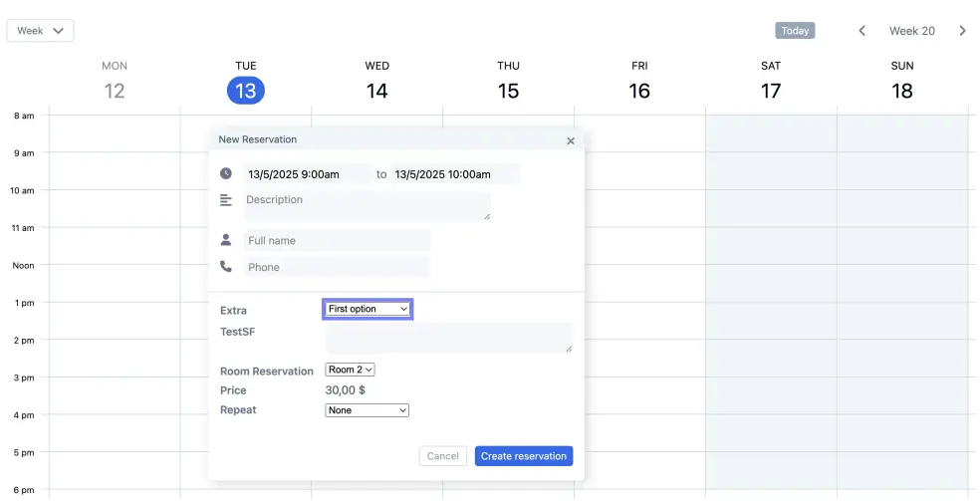This screenshot has height=501, width=980.
Task: Close the New Reservation dialog
Action: [x=571, y=141]
